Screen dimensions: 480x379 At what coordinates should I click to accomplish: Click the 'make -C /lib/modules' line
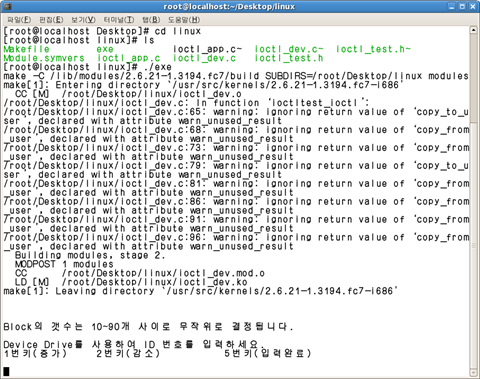click(236, 76)
